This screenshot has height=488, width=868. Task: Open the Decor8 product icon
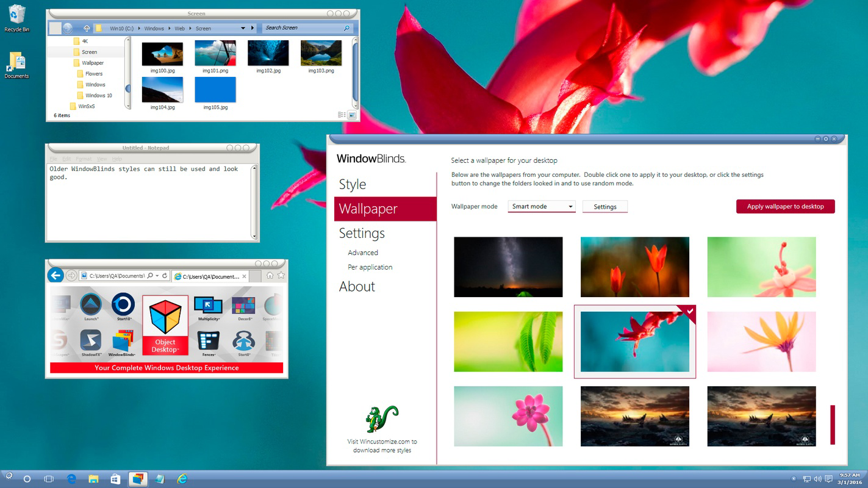243,308
